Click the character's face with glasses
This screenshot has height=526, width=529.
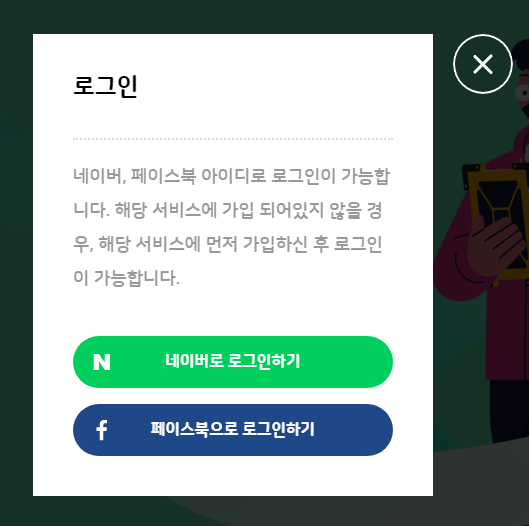point(523,94)
